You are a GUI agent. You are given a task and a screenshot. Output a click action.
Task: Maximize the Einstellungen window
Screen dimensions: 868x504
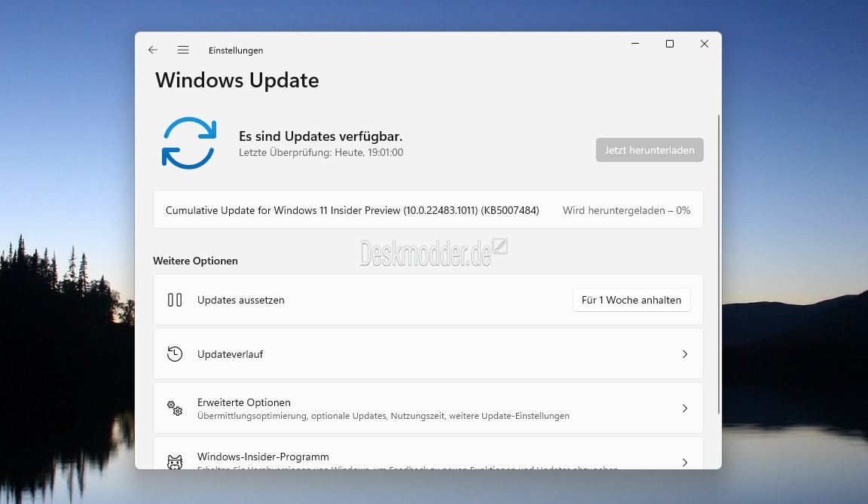pos(670,43)
